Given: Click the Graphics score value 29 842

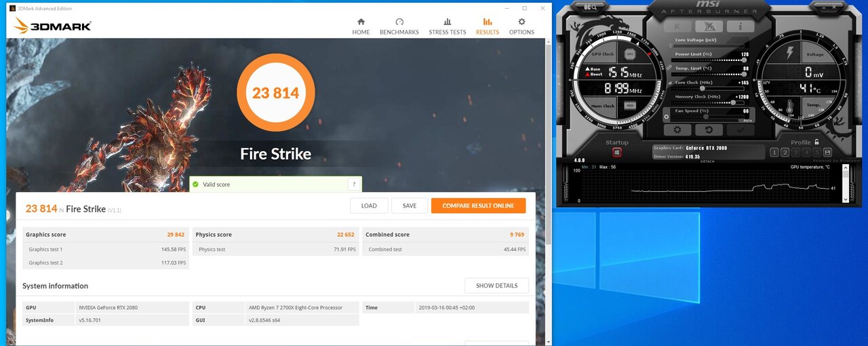Looking at the screenshot, I should tap(176, 235).
